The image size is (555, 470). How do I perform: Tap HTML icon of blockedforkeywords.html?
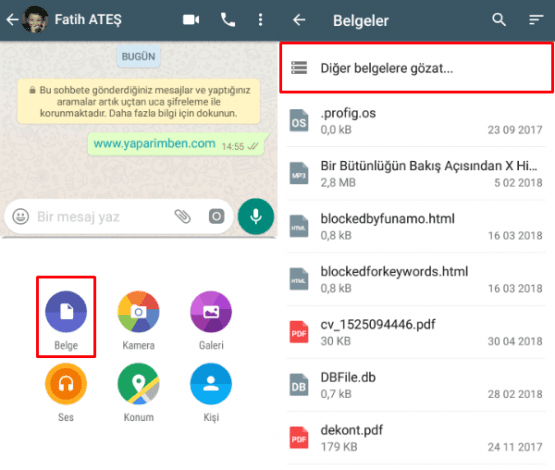(x=299, y=279)
